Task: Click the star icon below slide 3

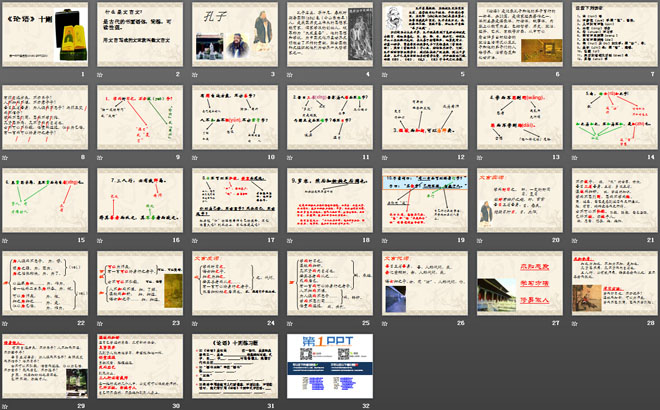Action: [x=196, y=74]
